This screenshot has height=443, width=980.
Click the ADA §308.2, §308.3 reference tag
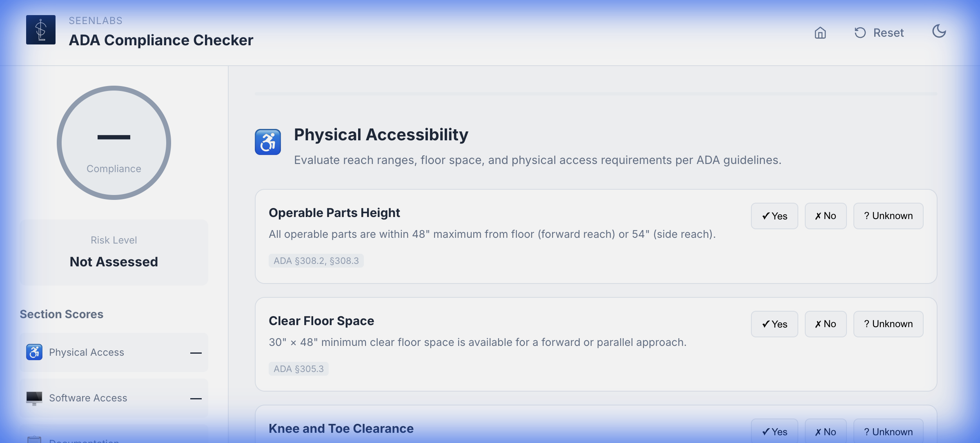click(x=316, y=261)
